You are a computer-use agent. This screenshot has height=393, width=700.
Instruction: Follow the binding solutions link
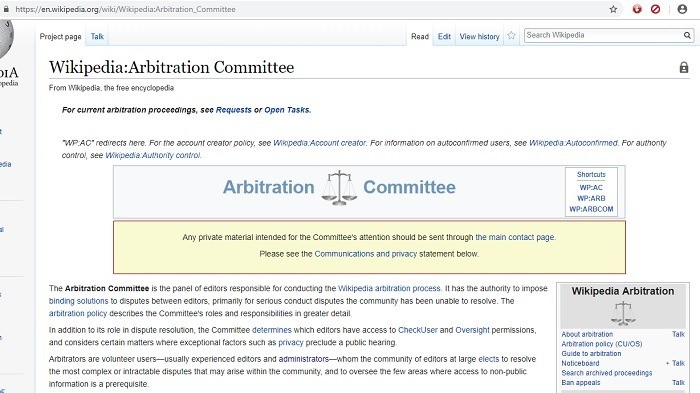click(79, 301)
